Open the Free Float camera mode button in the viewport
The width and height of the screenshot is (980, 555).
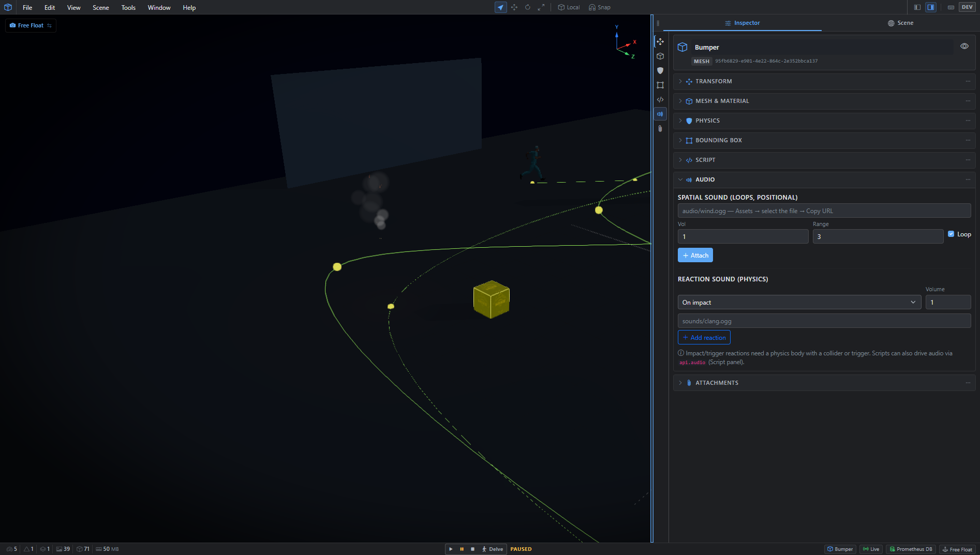click(x=31, y=25)
